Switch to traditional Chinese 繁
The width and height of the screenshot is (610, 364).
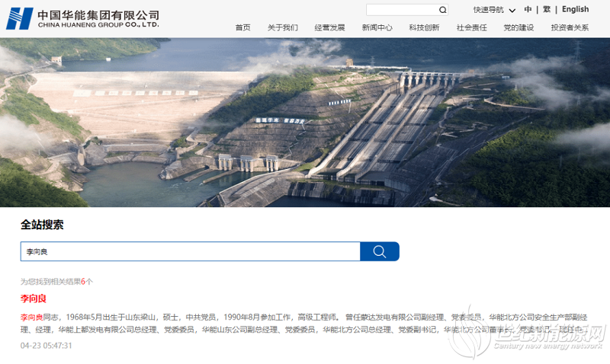(547, 10)
